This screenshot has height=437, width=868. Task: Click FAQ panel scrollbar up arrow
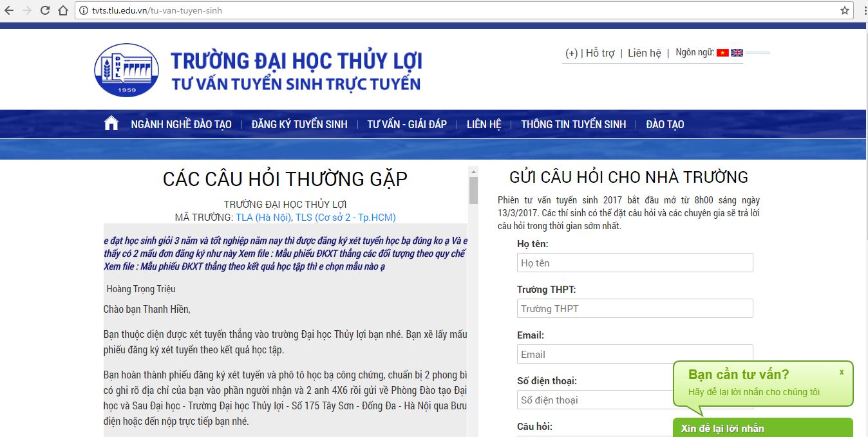(473, 172)
